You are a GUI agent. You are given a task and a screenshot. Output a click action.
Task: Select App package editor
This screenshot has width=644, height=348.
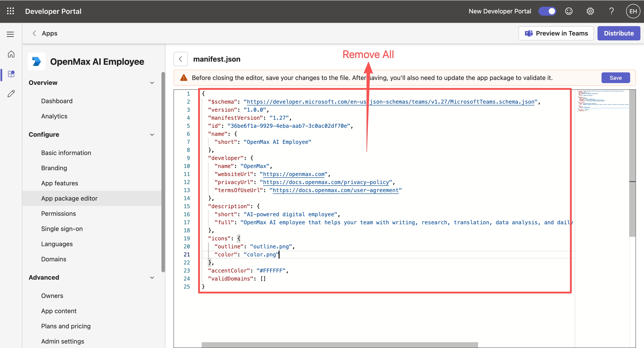pos(92,198)
